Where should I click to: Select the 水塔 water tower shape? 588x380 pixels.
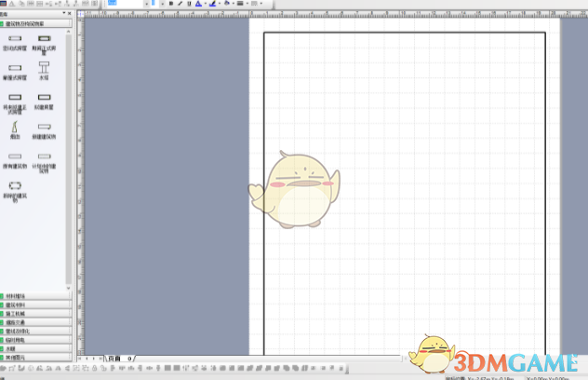(x=44, y=70)
